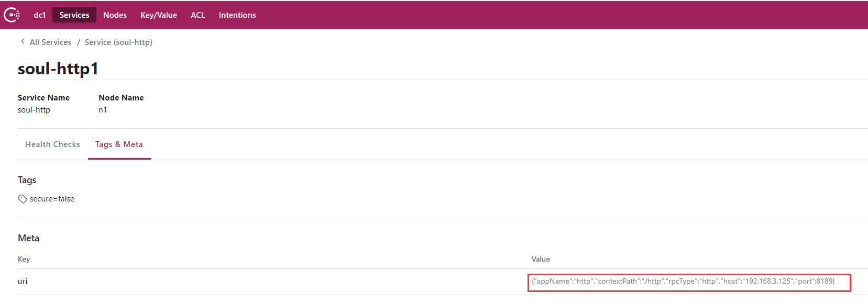
Task: Open the Intentions page
Action: 237,15
